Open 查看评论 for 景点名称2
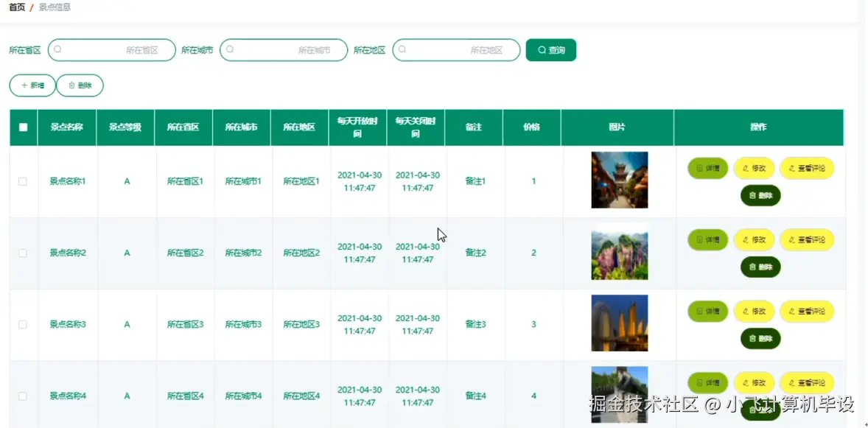Viewport: 868px width, 428px height. point(807,239)
